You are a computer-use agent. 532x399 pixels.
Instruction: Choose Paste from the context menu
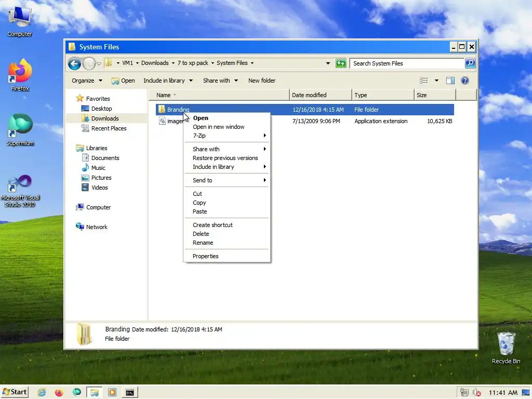click(227, 212)
